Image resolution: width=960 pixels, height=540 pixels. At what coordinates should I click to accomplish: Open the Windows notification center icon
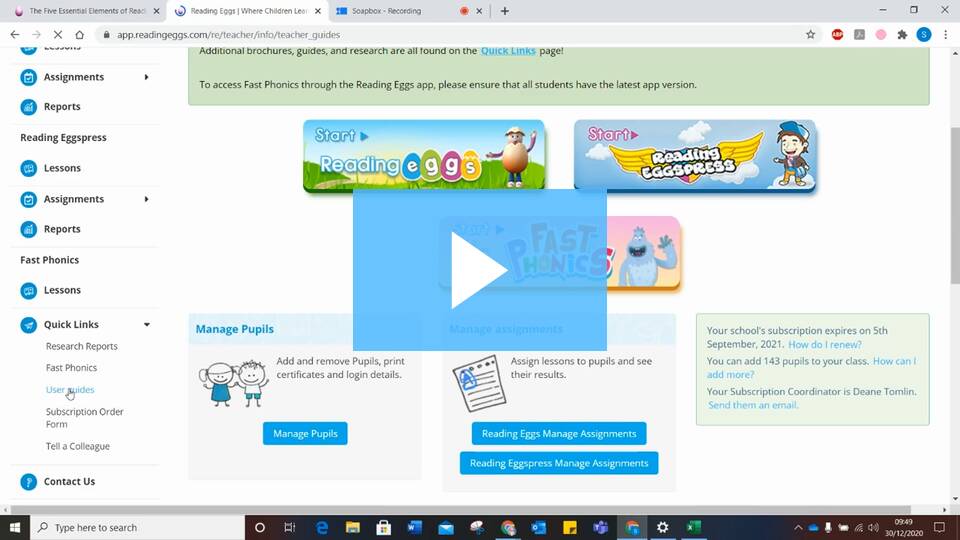(x=940, y=527)
